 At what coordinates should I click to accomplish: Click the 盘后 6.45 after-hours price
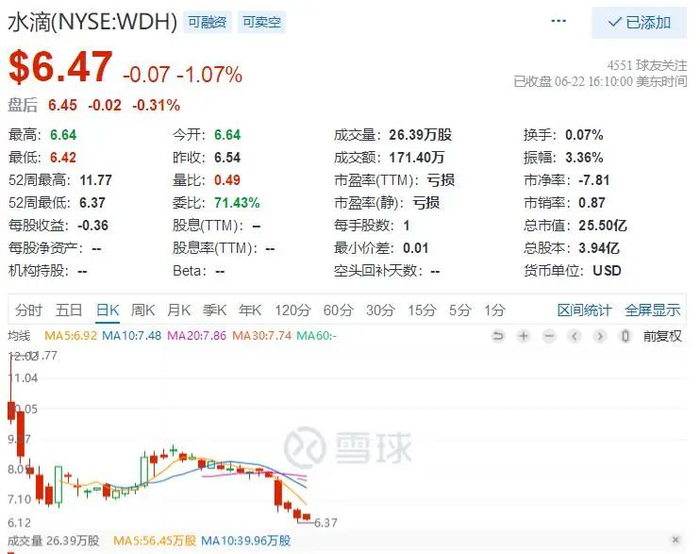click(62, 105)
